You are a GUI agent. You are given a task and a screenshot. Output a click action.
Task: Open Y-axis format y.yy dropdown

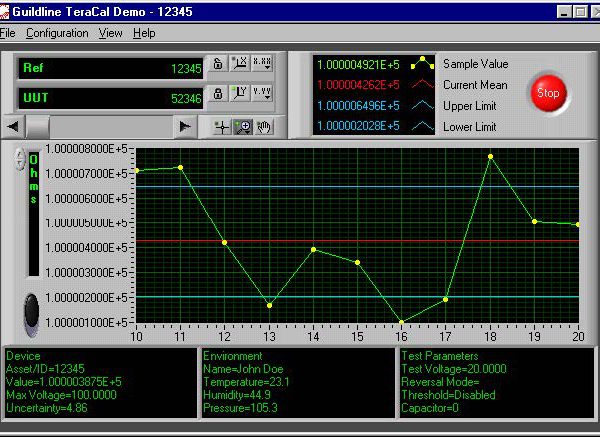262,93
